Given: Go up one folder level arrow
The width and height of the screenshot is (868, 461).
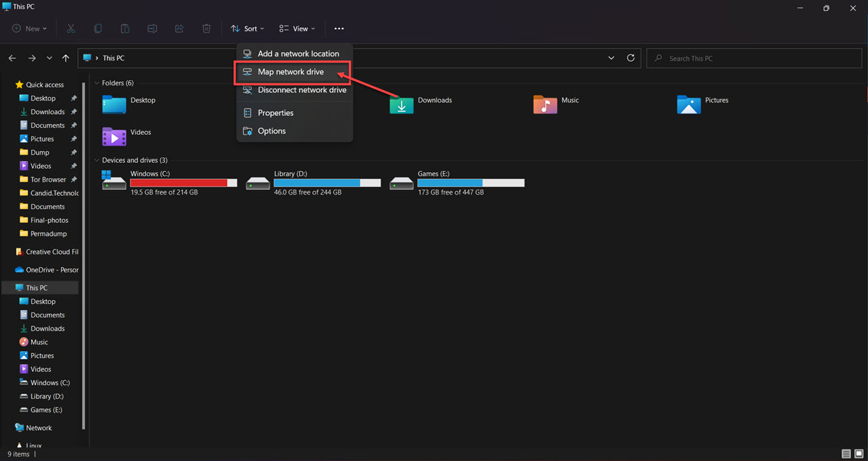Looking at the screenshot, I should tap(65, 58).
